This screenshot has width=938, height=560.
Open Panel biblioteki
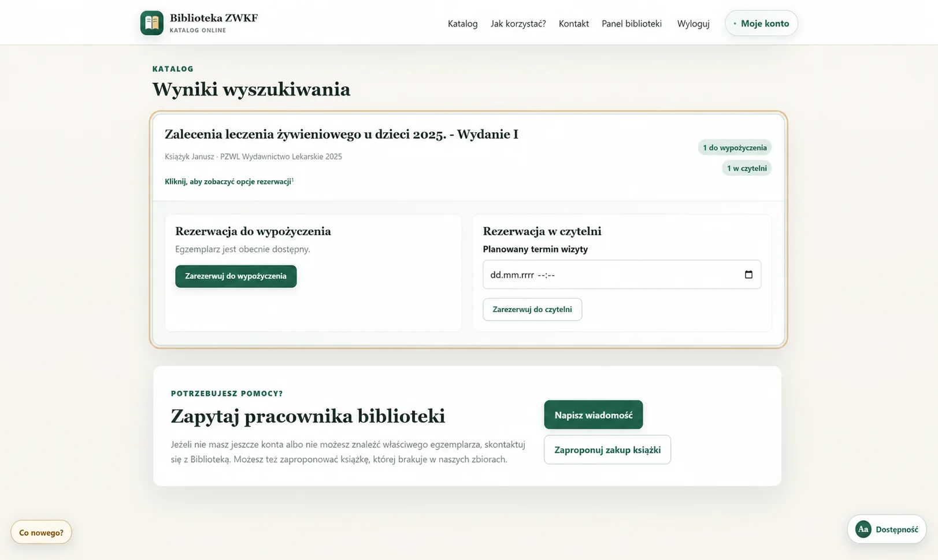pyautogui.click(x=631, y=24)
